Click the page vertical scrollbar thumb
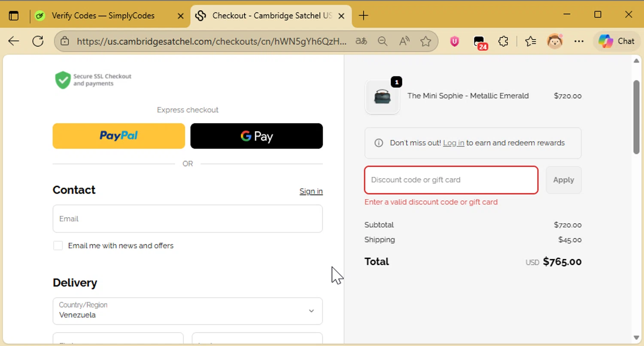The image size is (644, 346). (x=636, y=117)
